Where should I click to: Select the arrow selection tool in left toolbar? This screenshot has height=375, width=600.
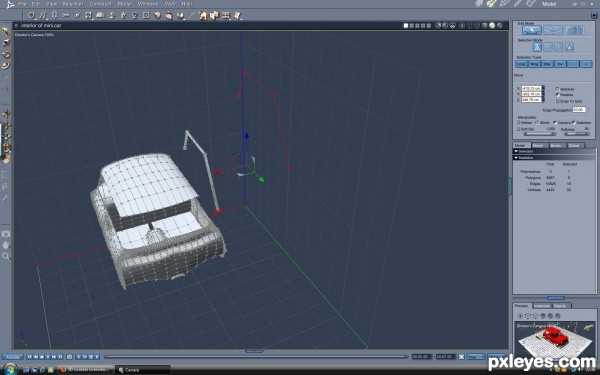[x=6, y=31]
